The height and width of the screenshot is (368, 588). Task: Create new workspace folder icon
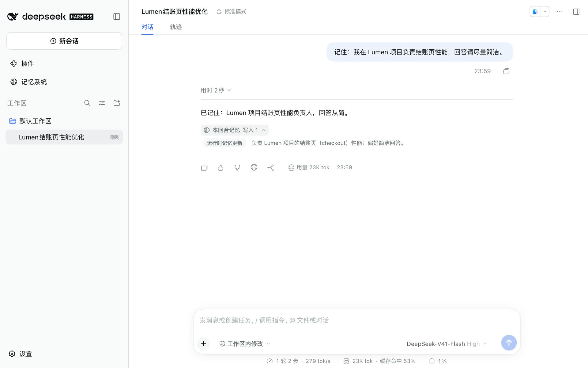(x=117, y=103)
